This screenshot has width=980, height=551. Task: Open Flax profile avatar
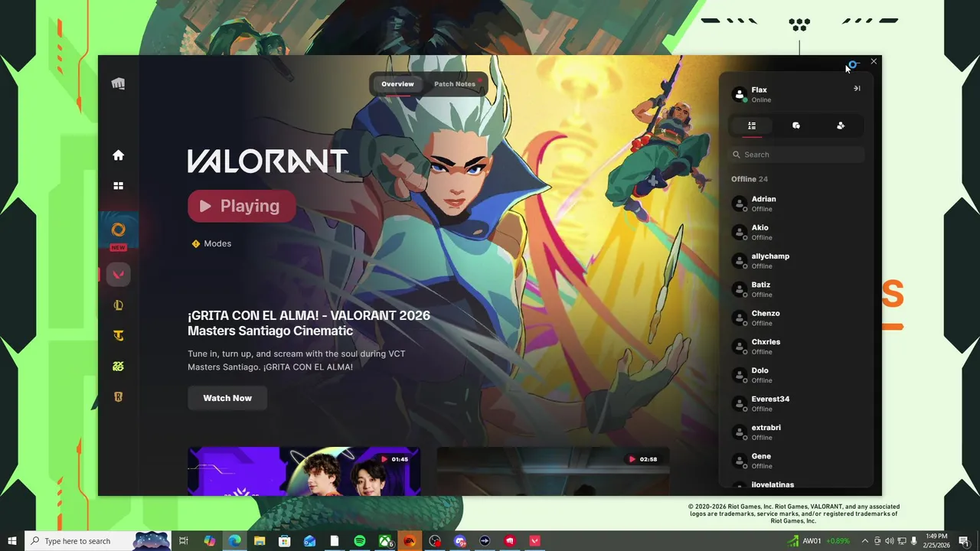740,94
